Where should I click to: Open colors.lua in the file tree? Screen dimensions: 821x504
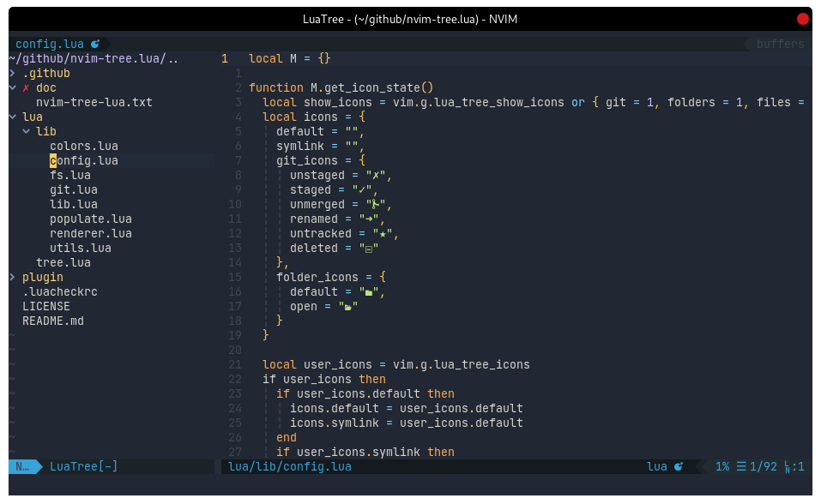click(83, 146)
